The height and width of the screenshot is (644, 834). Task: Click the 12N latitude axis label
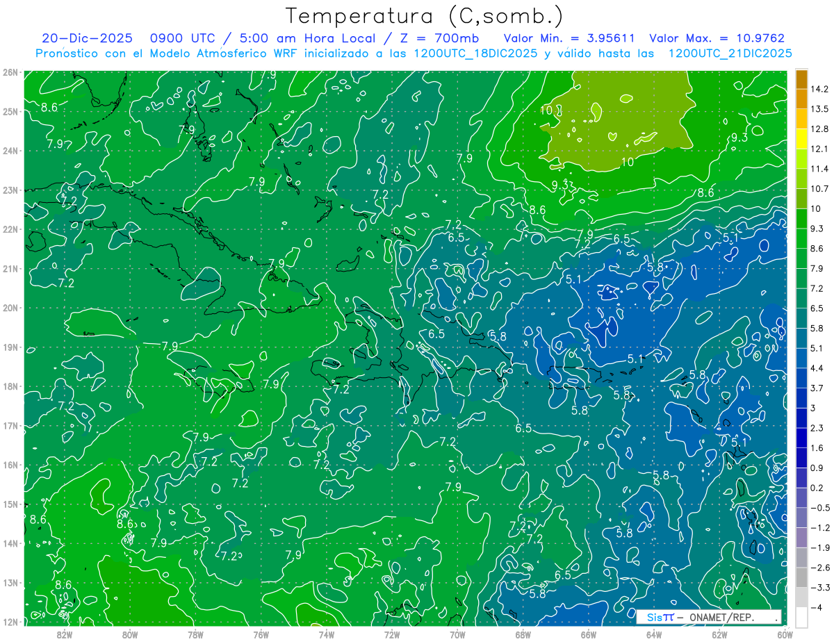click(10, 622)
